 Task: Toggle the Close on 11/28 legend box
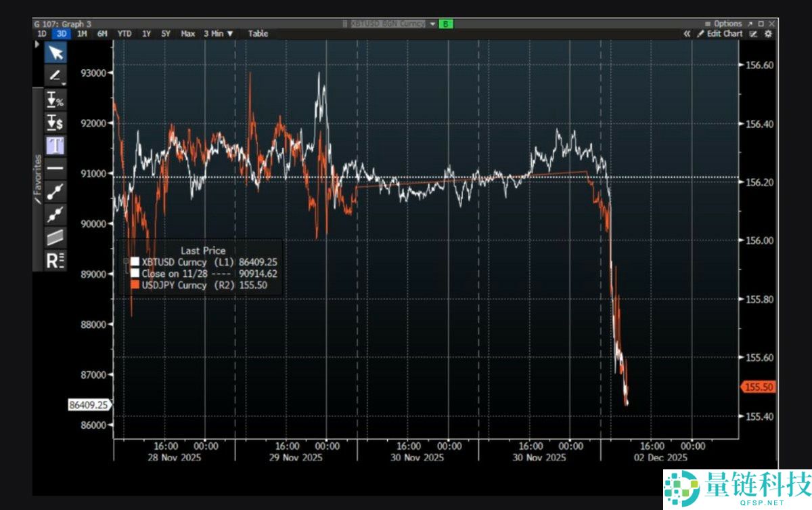click(x=135, y=273)
